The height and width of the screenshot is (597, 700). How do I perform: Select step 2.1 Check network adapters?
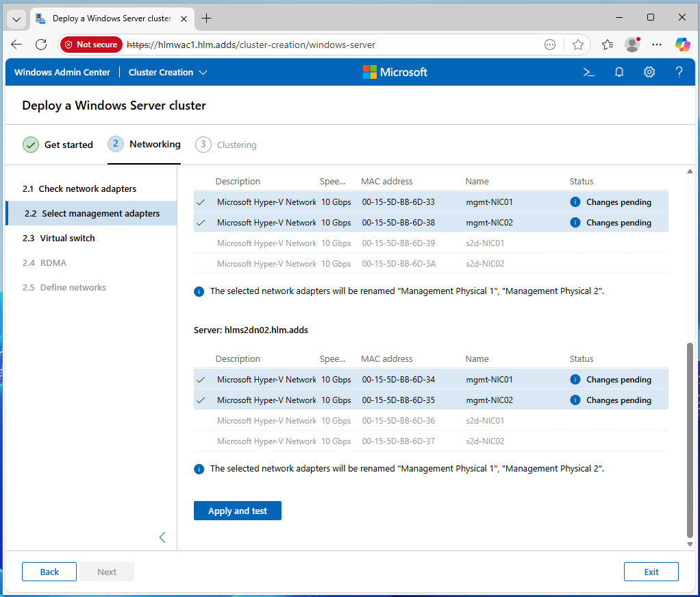[79, 188]
